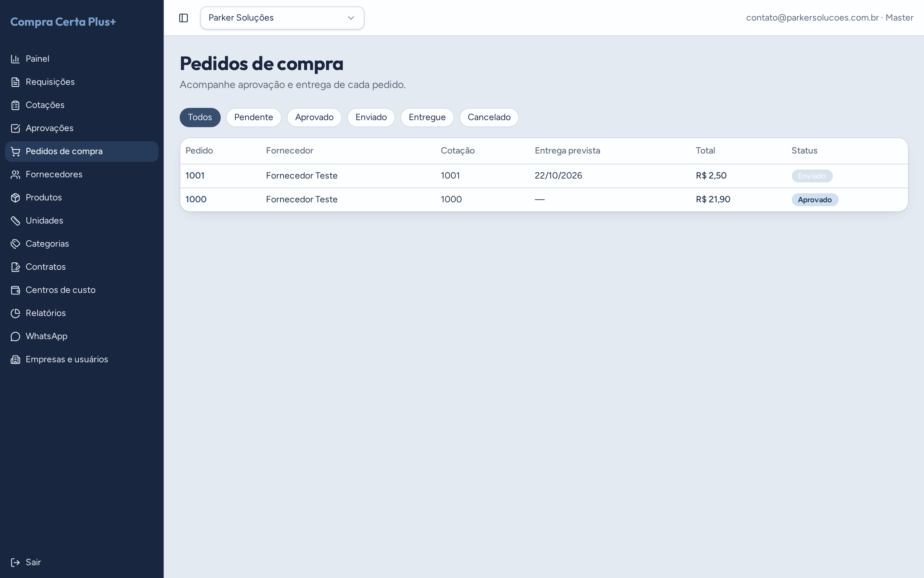Click the Compra Certa Plus+ logo
This screenshot has width=924, height=578.
[x=63, y=22]
